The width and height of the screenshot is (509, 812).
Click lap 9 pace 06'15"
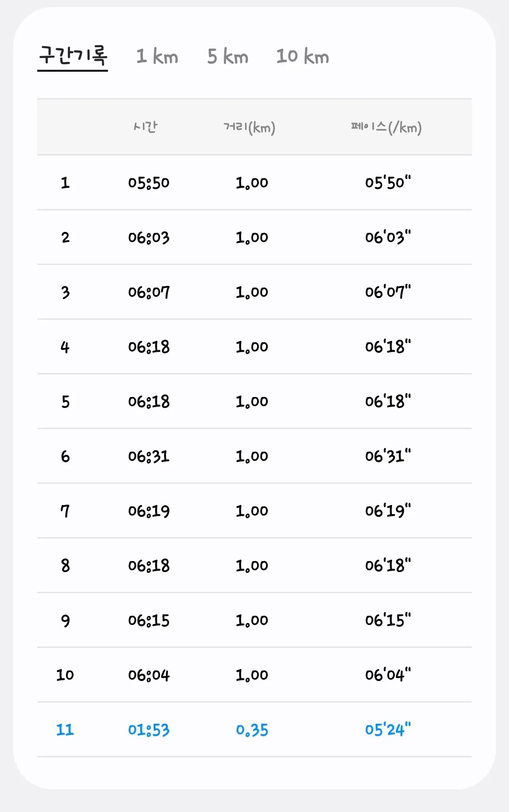388,620
